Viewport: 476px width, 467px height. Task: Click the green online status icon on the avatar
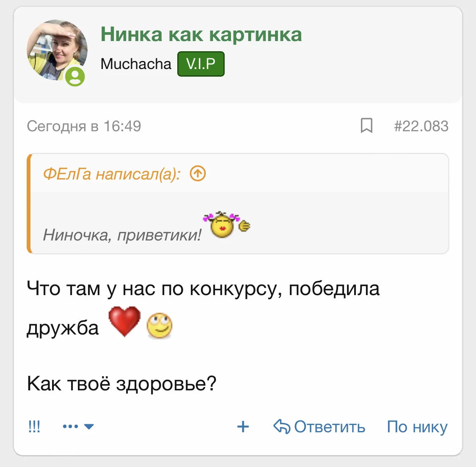[75, 77]
